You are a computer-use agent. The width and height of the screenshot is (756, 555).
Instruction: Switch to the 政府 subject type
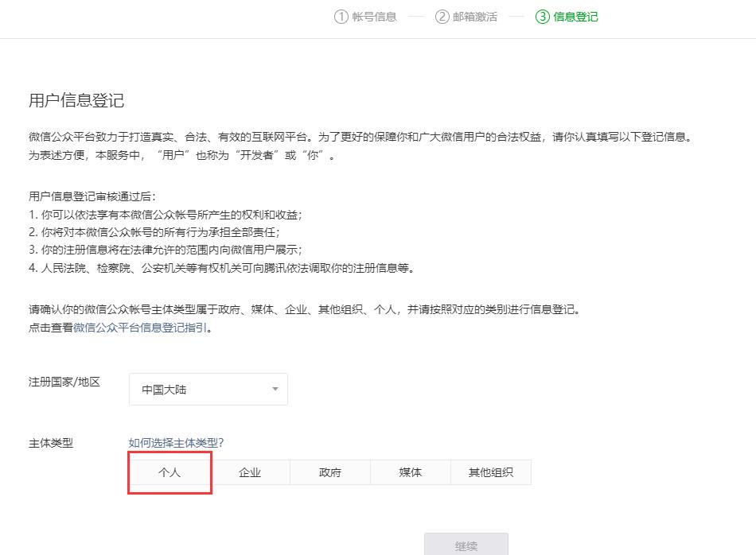pos(330,472)
